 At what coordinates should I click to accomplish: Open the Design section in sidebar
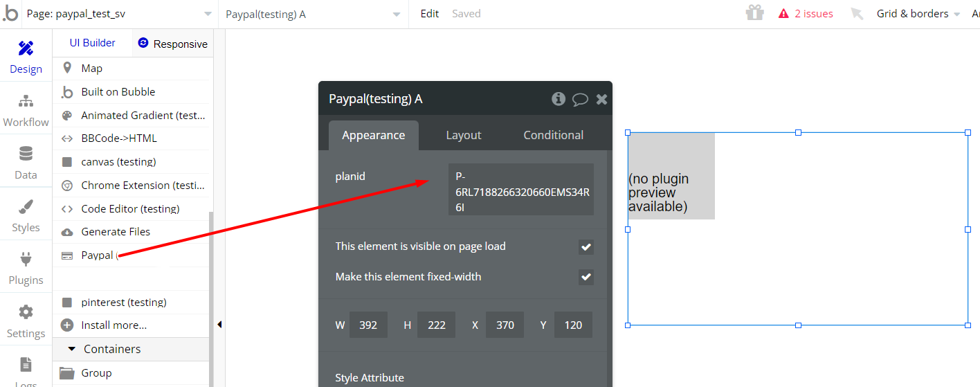(26, 57)
